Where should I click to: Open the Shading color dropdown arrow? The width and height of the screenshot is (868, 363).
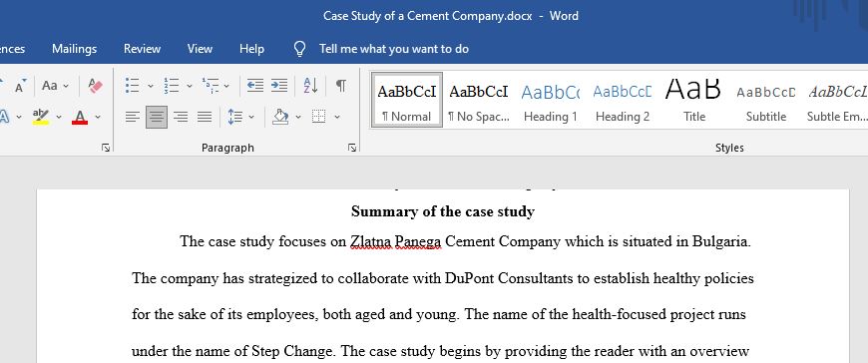point(298,117)
